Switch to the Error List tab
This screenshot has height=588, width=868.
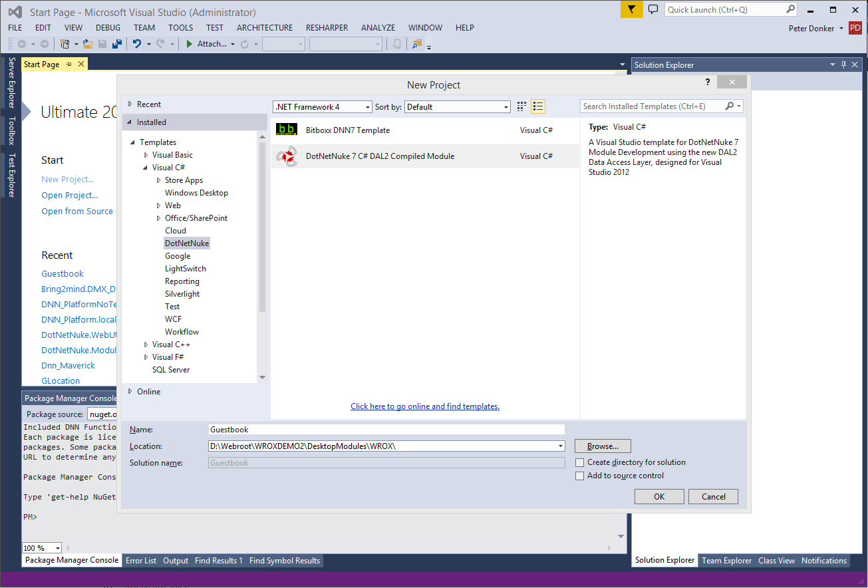tap(141, 561)
